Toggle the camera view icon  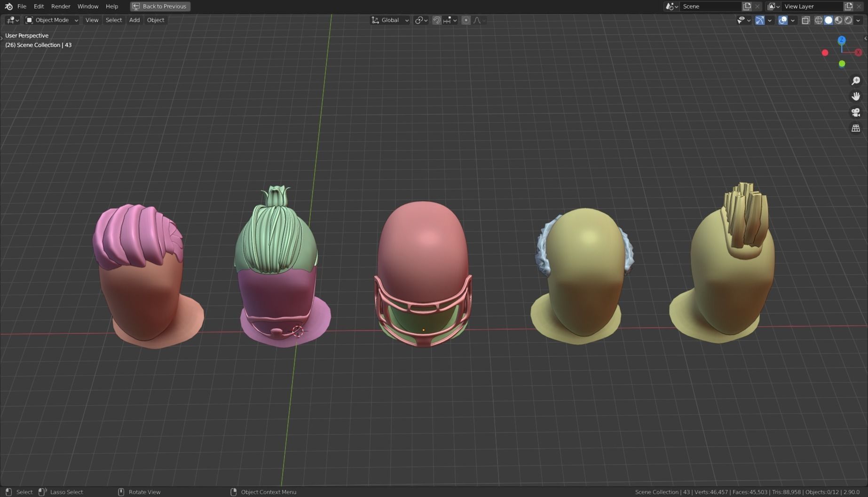856,112
